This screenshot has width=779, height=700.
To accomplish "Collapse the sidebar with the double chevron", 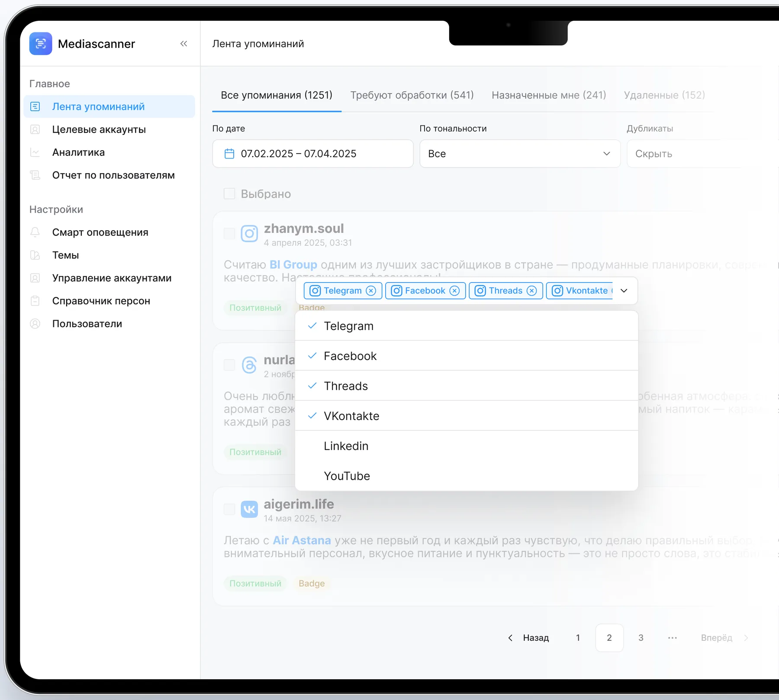I will click(184, 44).
